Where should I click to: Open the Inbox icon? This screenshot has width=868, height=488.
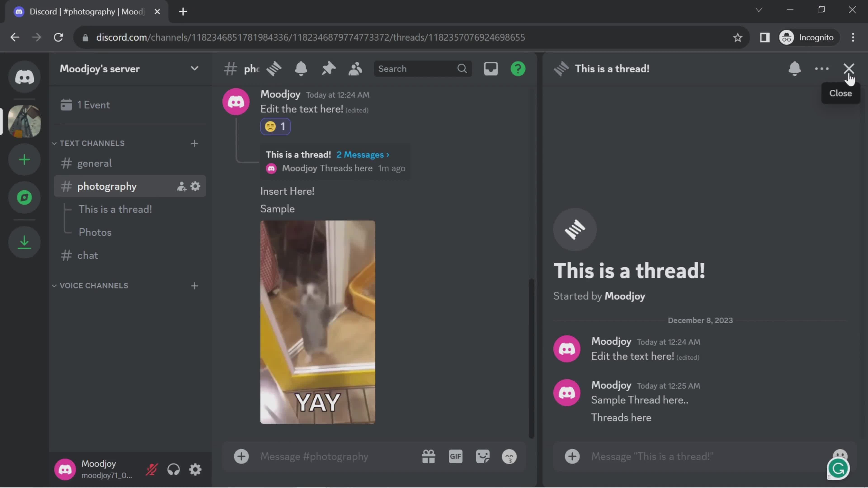pyautogui.click(x=491, y=69)
